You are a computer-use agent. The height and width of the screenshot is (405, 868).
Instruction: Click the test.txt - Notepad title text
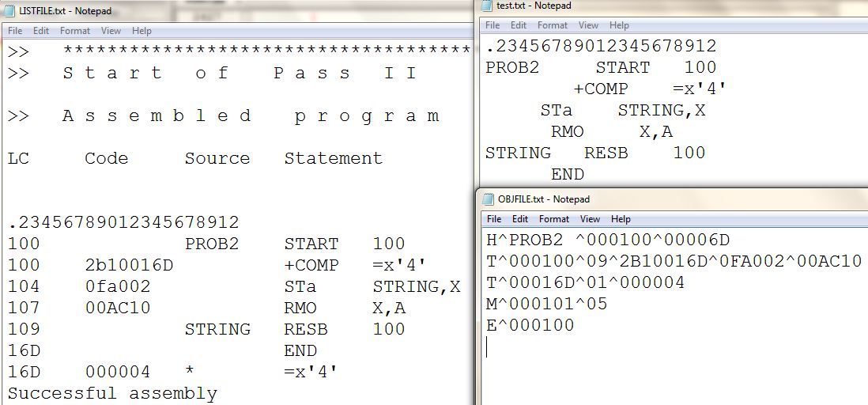[x=534, y=6]
